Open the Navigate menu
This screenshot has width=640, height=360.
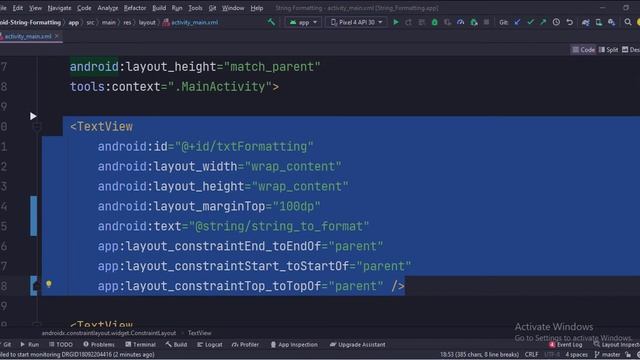[59, 8]
